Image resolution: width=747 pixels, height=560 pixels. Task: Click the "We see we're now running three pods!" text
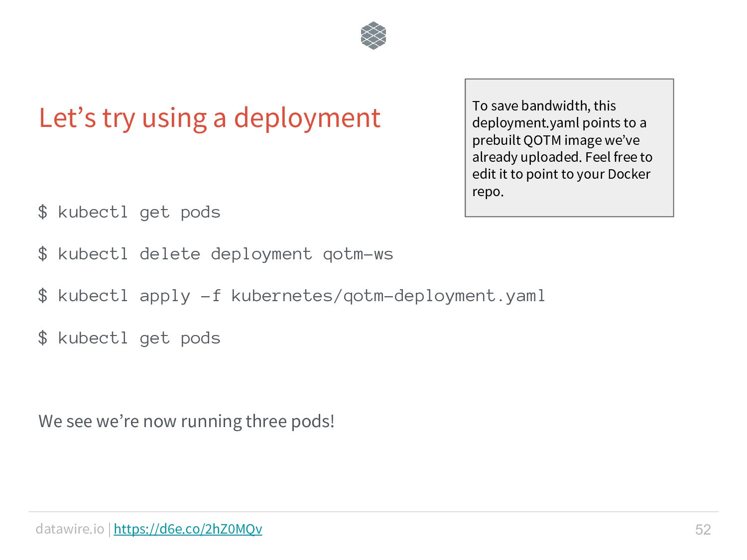pyautogui.click(x=187, y=421)
